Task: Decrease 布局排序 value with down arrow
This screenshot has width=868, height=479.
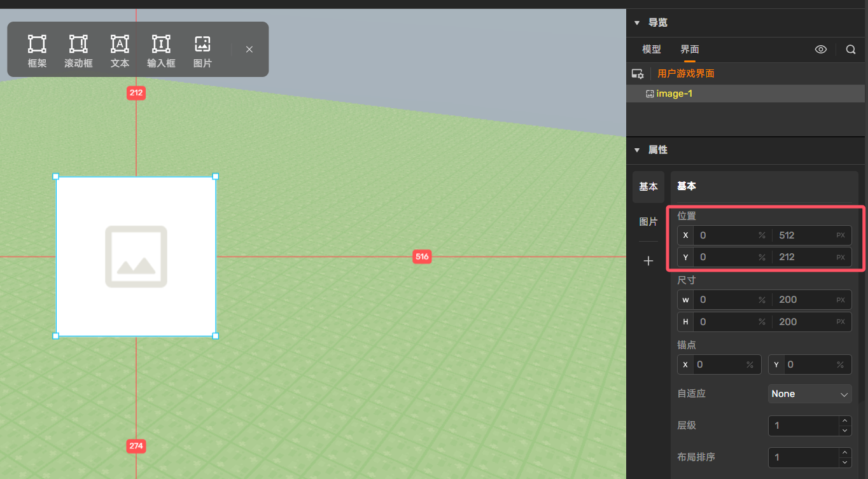Action: click(x=845, y=462)
